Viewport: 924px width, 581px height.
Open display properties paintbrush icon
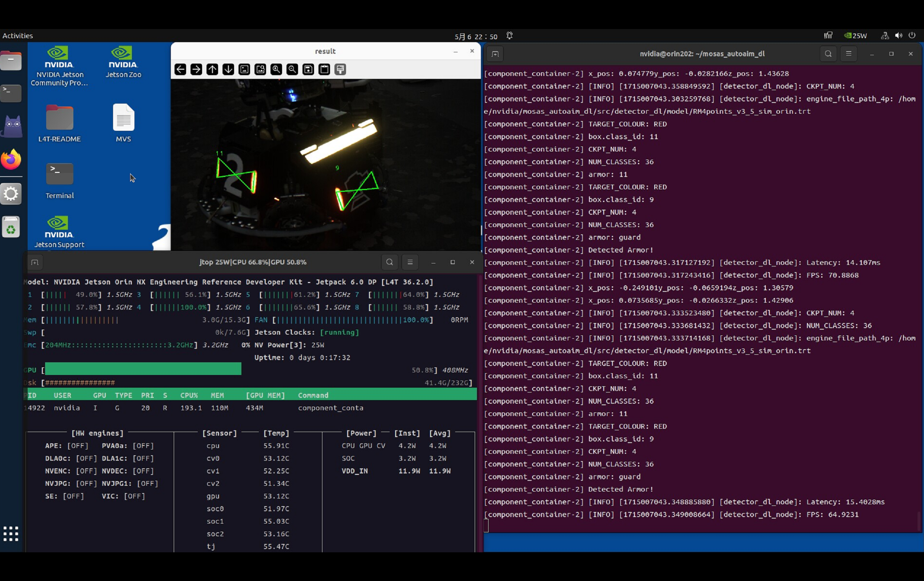[x=340, y=69]
